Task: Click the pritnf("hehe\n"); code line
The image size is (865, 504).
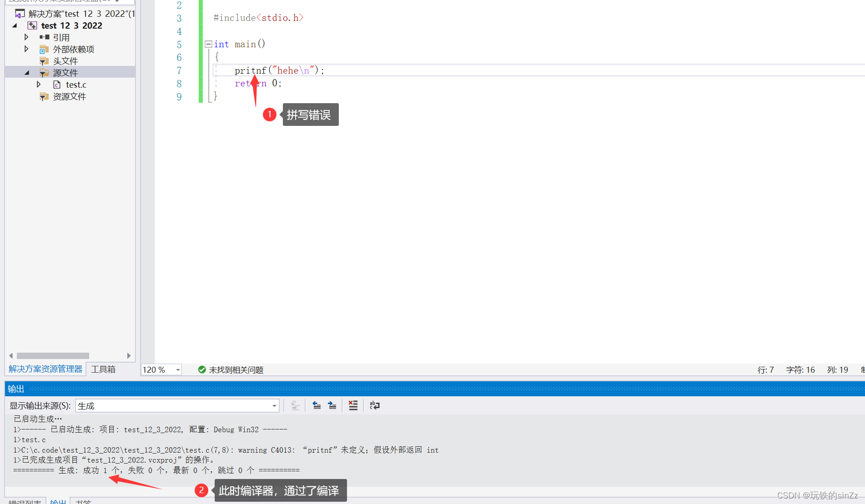Action: 279,70
